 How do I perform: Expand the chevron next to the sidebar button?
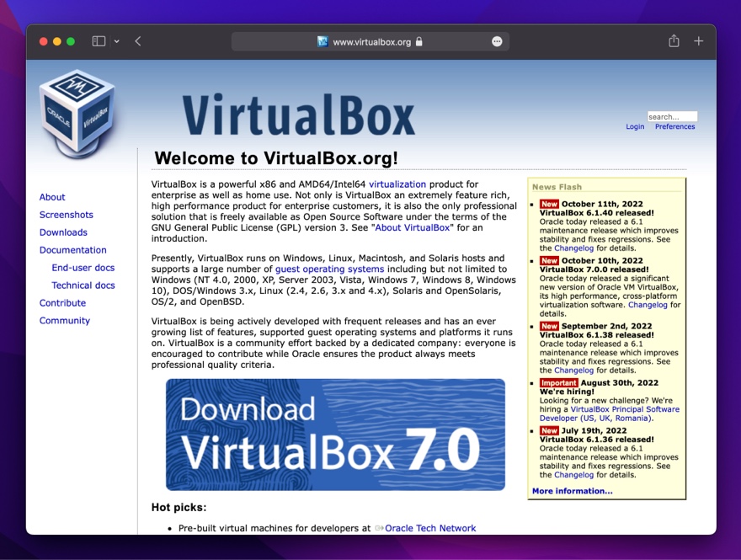coord(115,40)
